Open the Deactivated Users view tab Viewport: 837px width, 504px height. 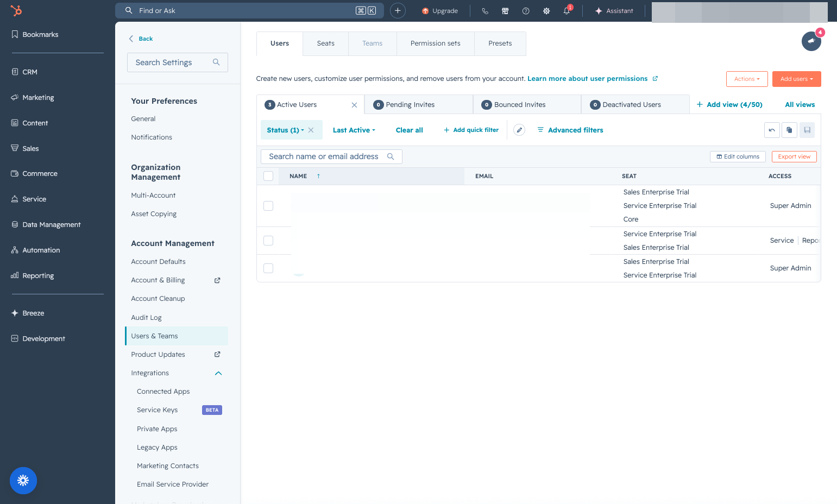click(x=635, y=104)
